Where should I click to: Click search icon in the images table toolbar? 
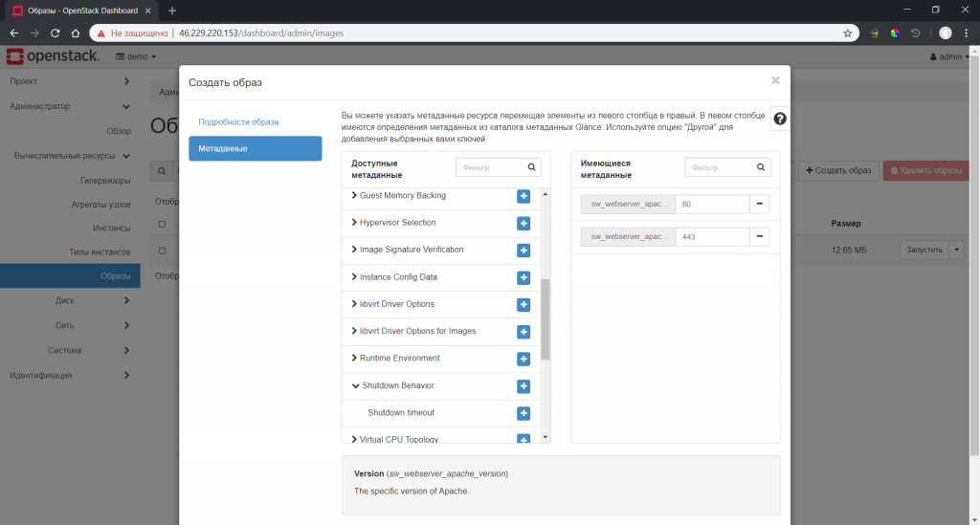pyautogui.click(x=162, y=171)
